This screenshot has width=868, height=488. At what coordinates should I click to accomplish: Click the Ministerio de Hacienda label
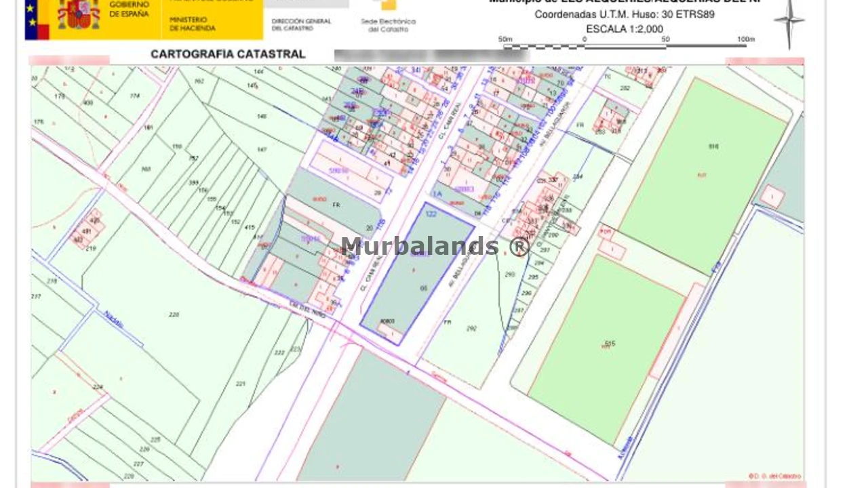pyautogui.click(x=193, y=24)
